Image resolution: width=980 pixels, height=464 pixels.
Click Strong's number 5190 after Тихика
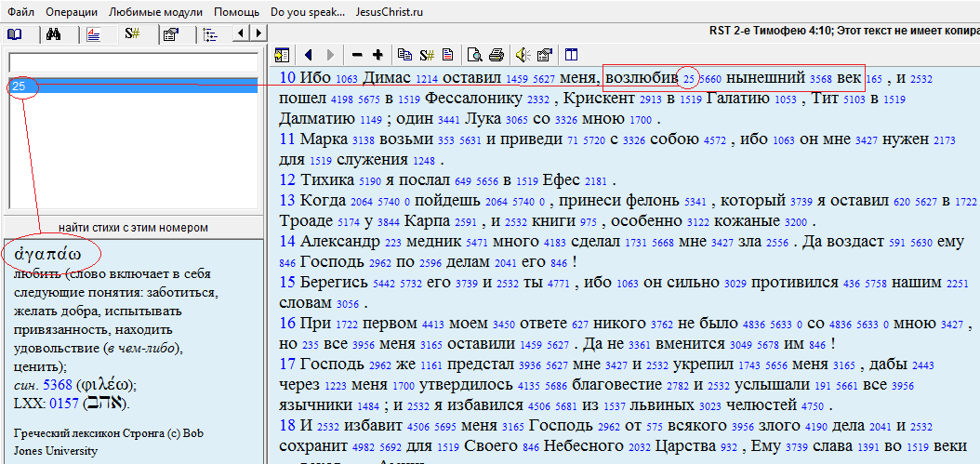[x=370, y=182]
